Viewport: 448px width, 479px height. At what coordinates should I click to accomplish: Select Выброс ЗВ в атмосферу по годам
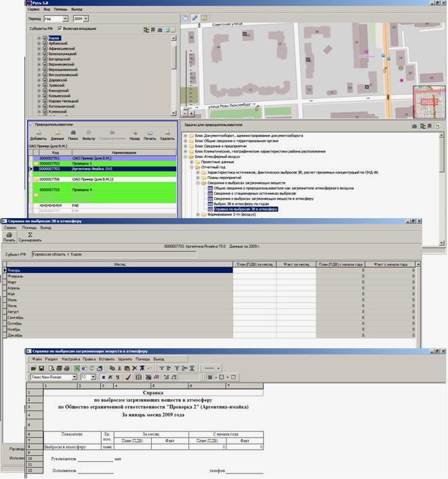tap(243, 204)
